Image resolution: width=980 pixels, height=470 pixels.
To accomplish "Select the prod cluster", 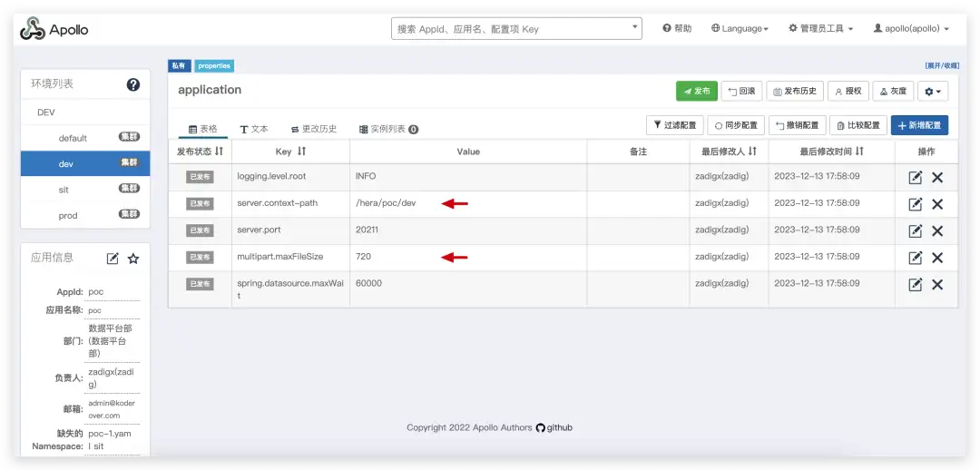I will click(85, 215).
